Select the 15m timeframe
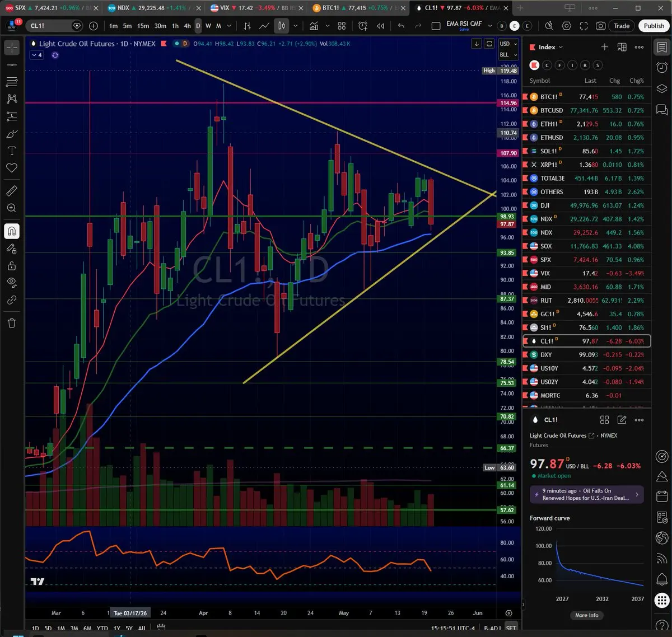The height and width of the screenshot is (637, 672). tap(143, 26)
